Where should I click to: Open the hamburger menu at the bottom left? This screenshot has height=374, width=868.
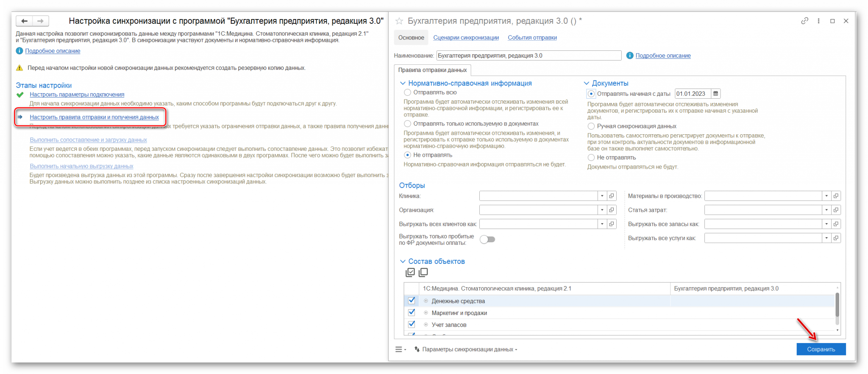400,349
